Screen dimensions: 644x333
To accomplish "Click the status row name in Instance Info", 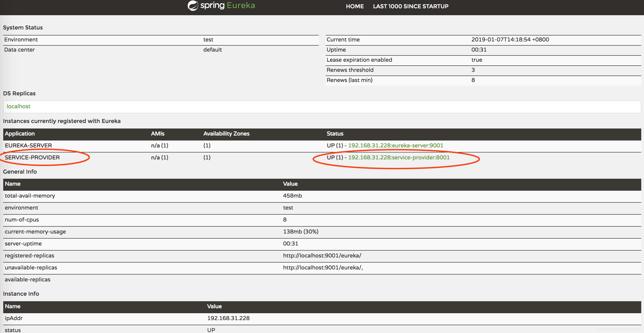I will (x=13, y=330).
